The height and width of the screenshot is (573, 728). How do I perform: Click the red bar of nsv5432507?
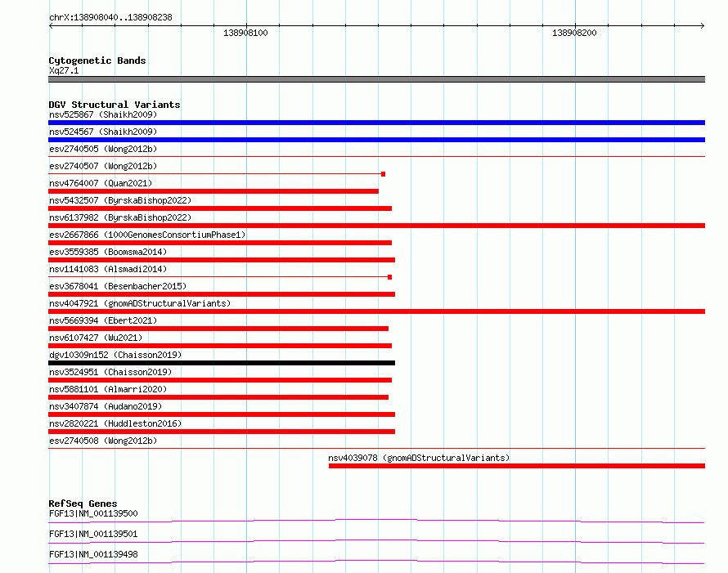(220, 208)
